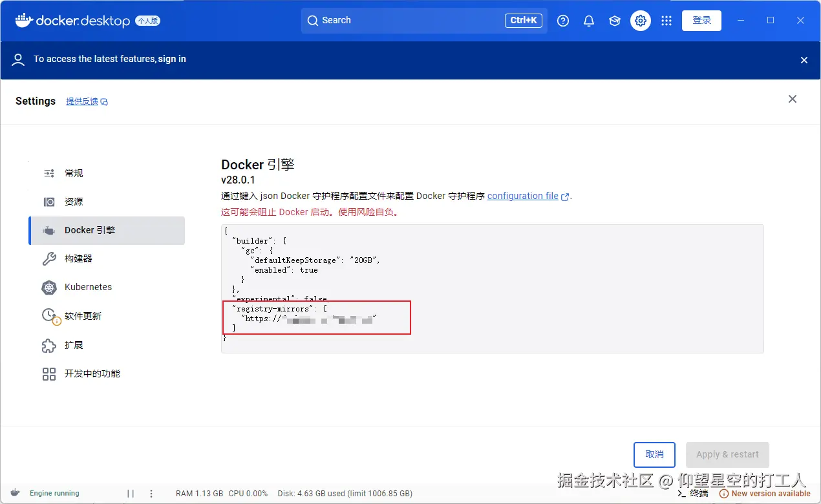
Task: Select the 构建器 settings tab
Action: pos(107,258)
